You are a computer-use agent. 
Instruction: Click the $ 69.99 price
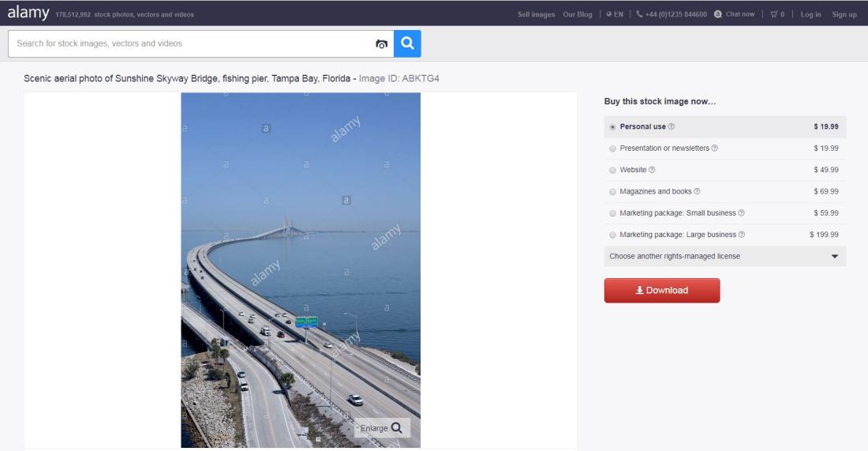tap(826, 191)
